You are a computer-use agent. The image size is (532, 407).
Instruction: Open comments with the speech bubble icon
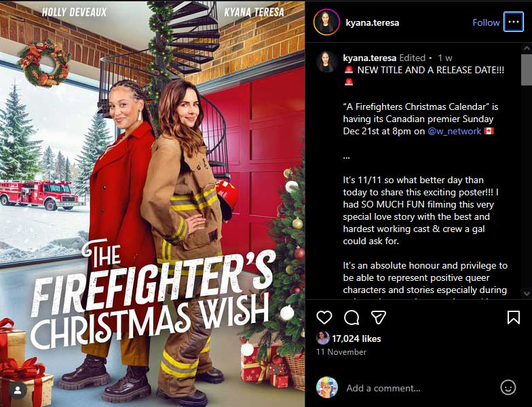pyautogui.click(x=351, y=317)
